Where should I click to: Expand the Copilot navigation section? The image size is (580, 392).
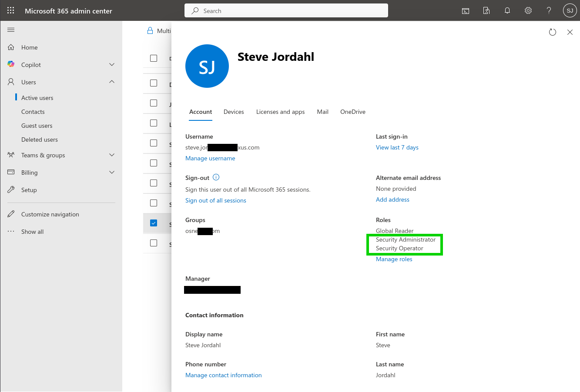point(112,65)
